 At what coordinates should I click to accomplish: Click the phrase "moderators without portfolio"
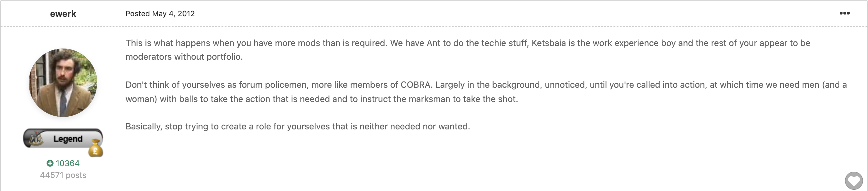pos(184,57)
